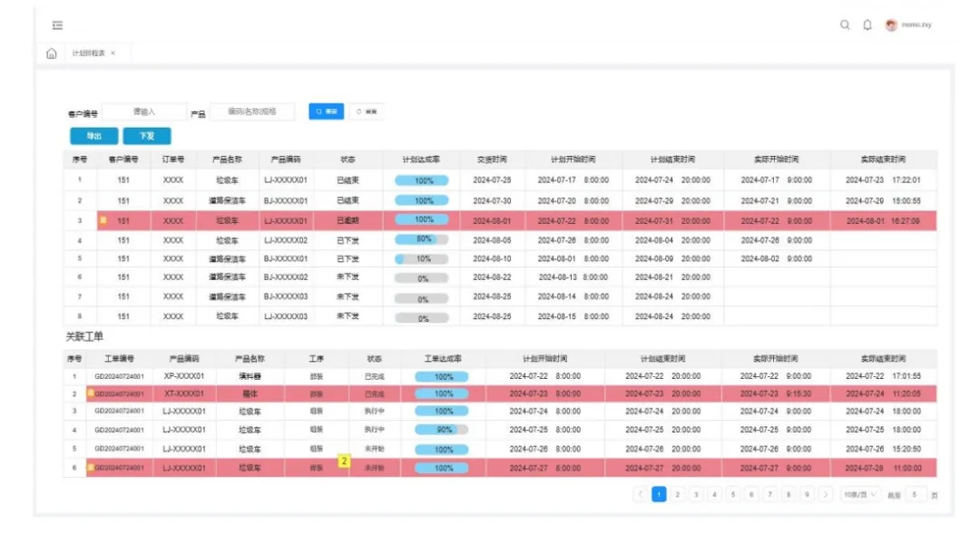Open search using the magnifier icon
Viewport: 980px width, 534px height.
[x=845, y=25]
